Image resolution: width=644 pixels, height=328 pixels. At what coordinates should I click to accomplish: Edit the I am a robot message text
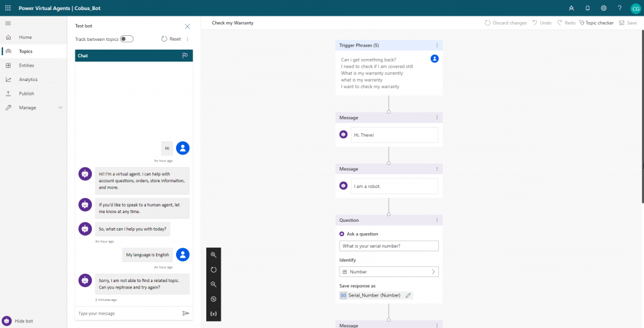[x=394, y=186]
